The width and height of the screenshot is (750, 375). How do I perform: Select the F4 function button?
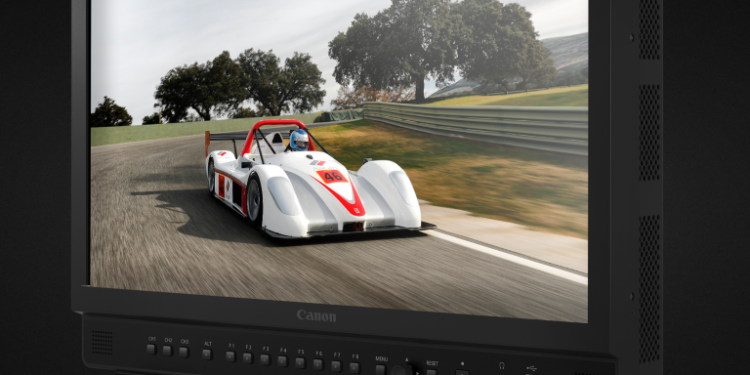283,361
